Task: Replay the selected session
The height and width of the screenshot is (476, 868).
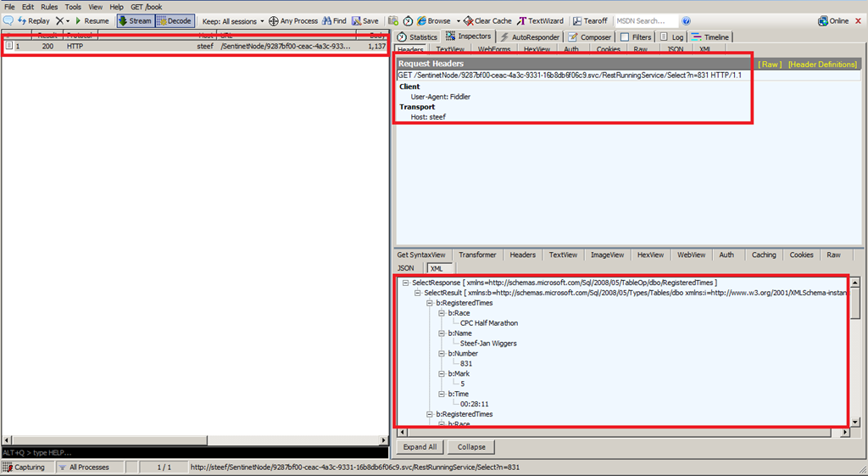Action: pos(34,20)
